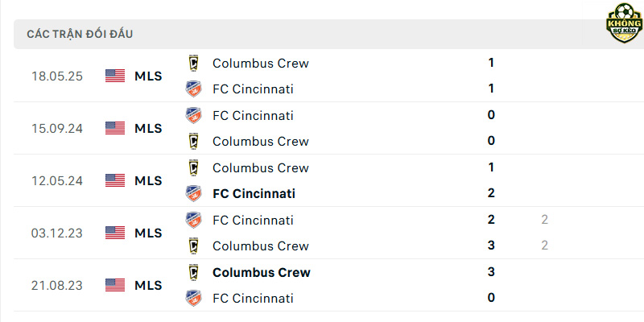Click Columbus Crew score 3 in 03.12.23 match
This screenshot has width=644, height=322.
[491, 246]
